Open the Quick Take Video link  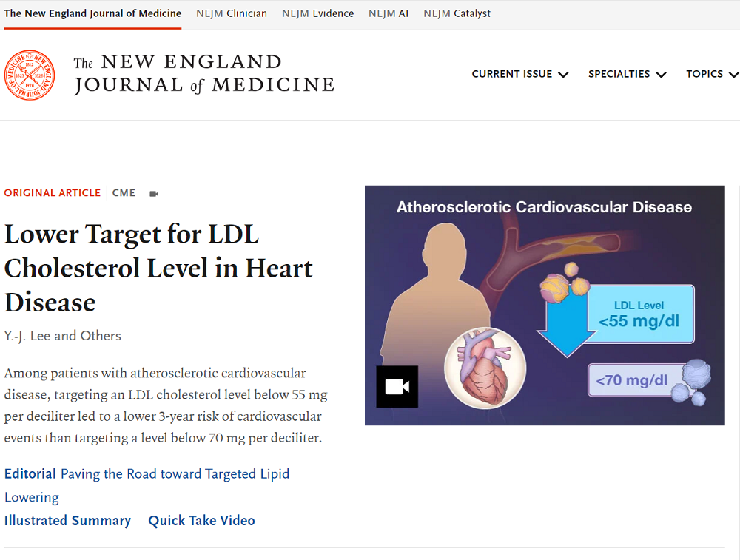tap(201, 521)
